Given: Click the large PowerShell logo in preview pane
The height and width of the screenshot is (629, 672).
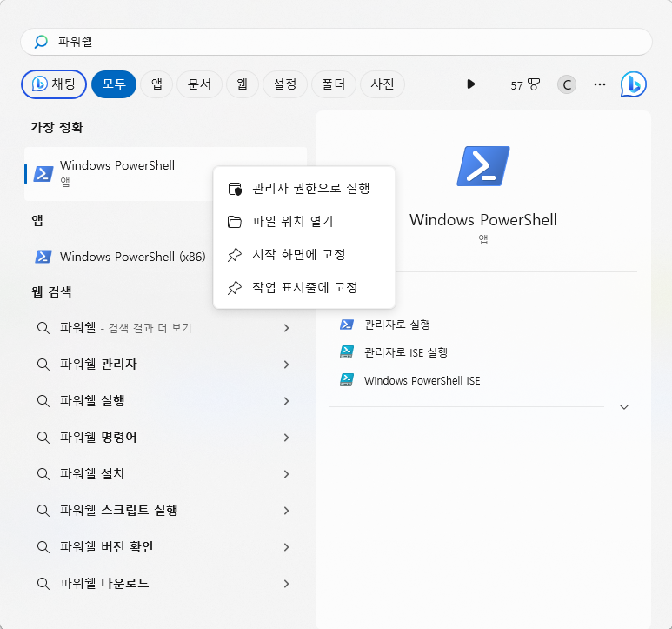Looking at the screenshot, I should pyautogui.click(x=483, y=166).
